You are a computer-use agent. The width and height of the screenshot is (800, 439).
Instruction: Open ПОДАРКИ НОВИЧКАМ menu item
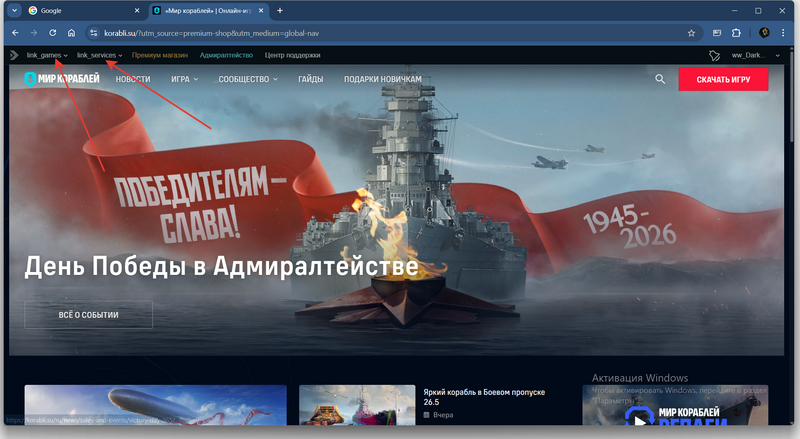pyautogui.click(x=383, y=79)
